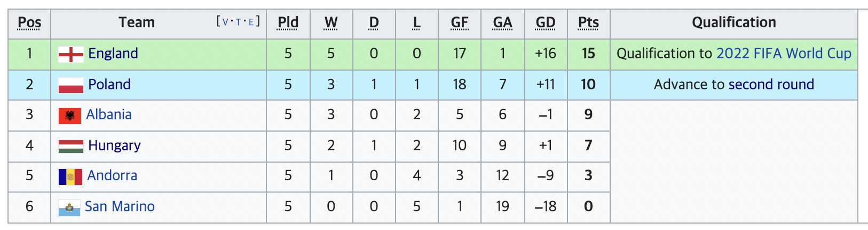This screenshot has width=868, height=230.
Task: Click the Pld column header abbreviation
Action: pyautogui.click(x=288, y=22)
